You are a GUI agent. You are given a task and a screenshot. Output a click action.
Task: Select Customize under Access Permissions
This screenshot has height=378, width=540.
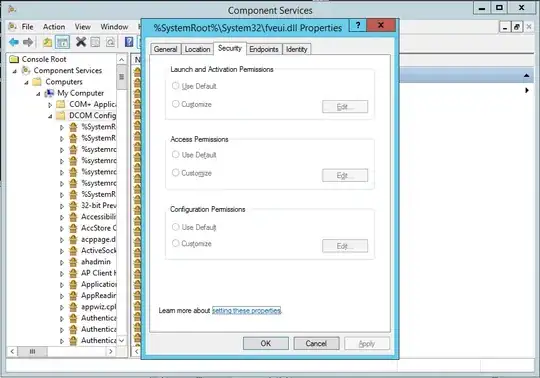coord(175,172)
